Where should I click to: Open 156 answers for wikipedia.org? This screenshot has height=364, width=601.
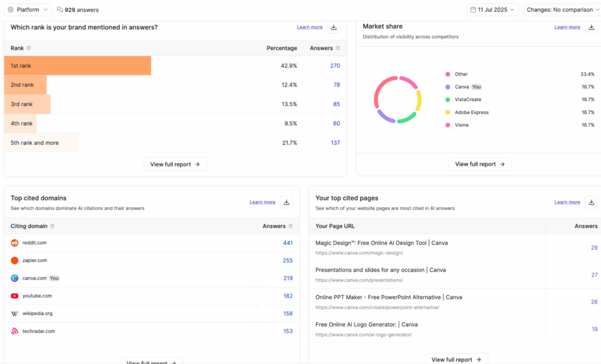tap(288, 314)
